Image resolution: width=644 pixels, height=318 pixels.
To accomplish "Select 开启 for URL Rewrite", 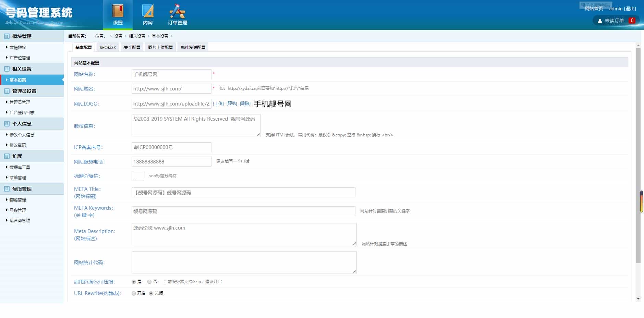I will pos(133,293).
